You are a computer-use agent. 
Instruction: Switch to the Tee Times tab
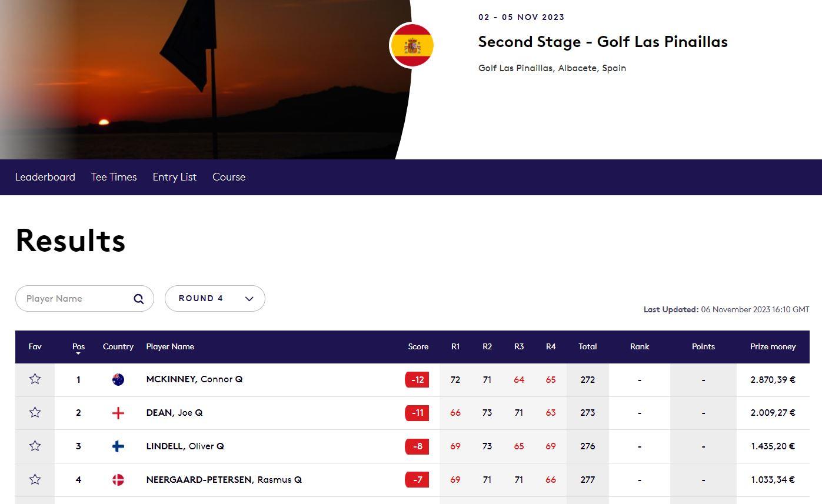pos(114,177)
